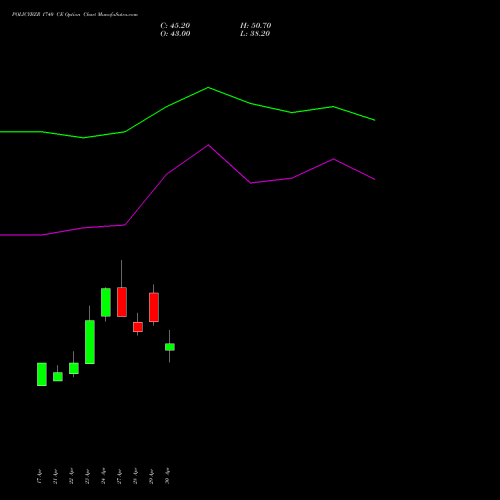Image resolution: width=500 pixels, height=500 pixels.
Task: Select the last green candlestick above 30 Apr
Action: 170,347
